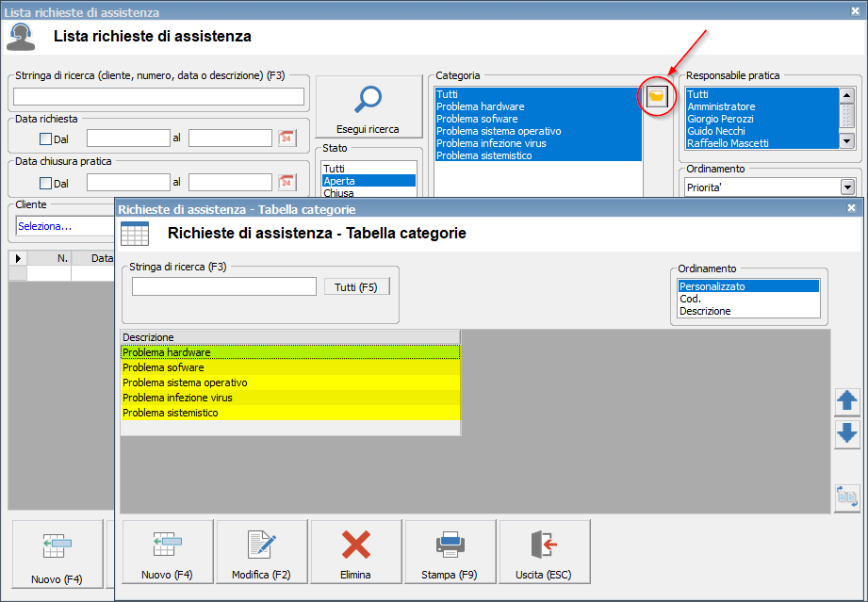Viewport: 868px width, 602px height.
Task: Click the Tutti (F5) button
Action: tap(356, 287)
